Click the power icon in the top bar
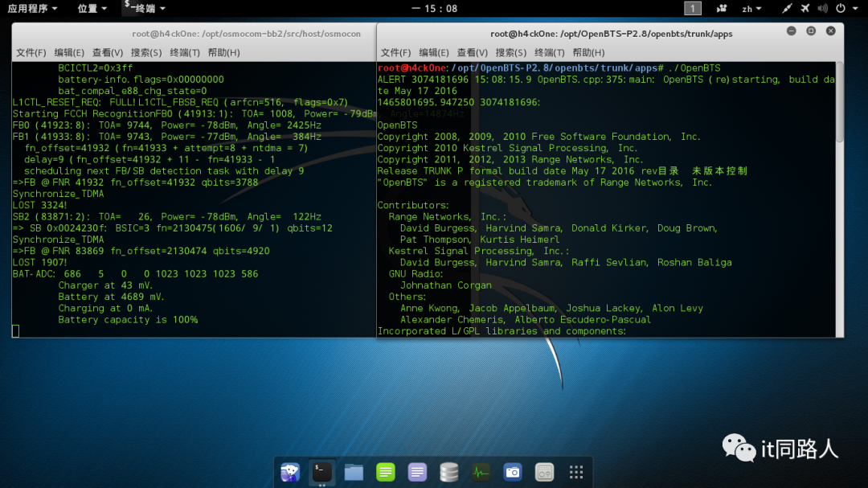The height and width of the screenshot is (488, 868). click(x=841, y=8)
